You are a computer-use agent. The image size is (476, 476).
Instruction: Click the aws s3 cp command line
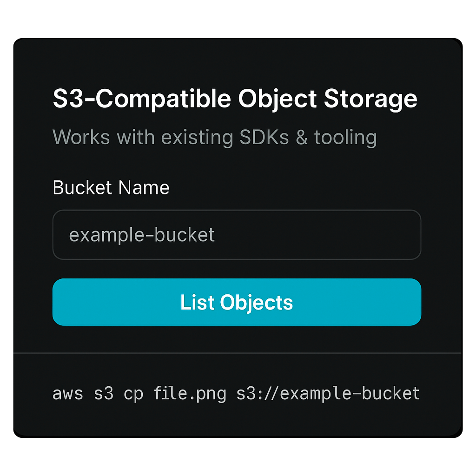click(236, 393)
